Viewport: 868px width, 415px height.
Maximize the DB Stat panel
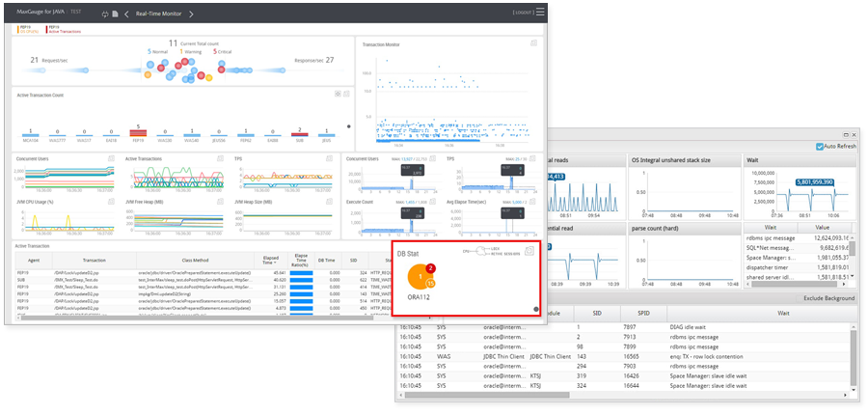pos(529,251)
